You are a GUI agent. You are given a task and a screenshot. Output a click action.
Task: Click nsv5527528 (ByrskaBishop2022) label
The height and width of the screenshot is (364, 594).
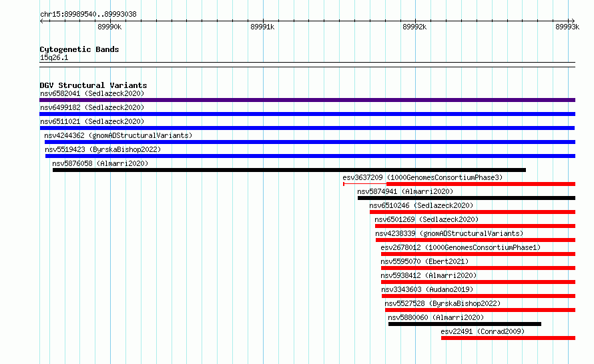pos(442,303)
